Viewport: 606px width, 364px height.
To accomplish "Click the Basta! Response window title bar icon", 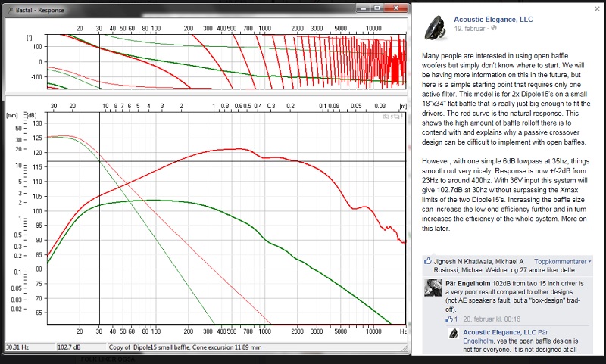I will (10, 10).
